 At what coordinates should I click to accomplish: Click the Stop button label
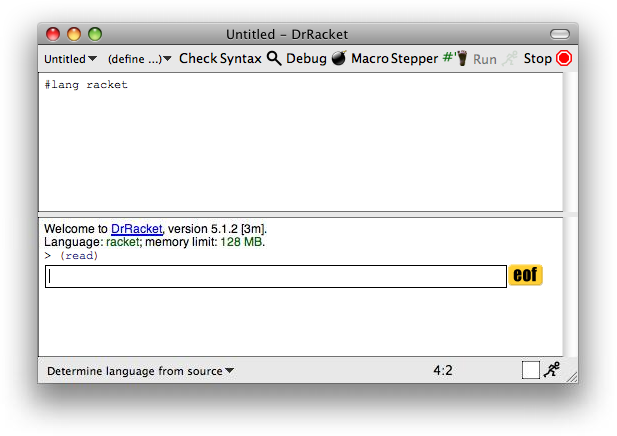pos(538,59)
